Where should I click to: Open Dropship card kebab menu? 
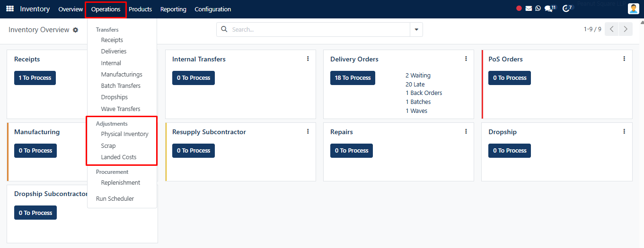pyautogui.click(x=624, y=131)
